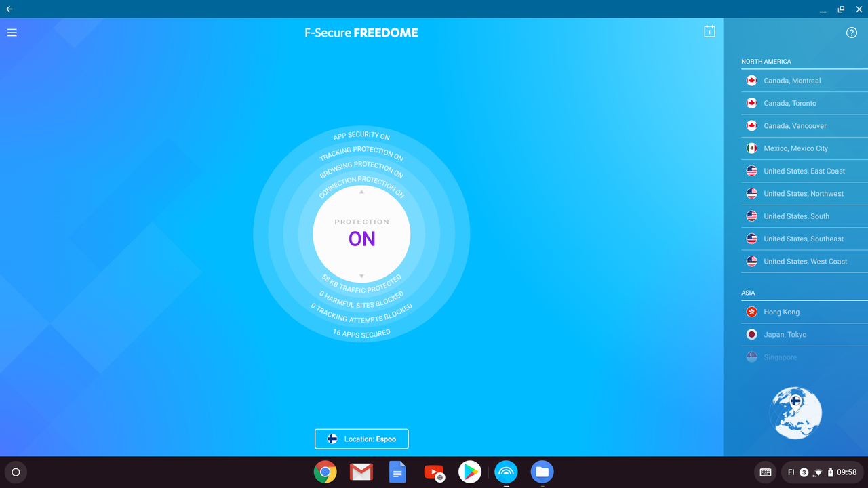Choose United States, South location

[804, 216]
